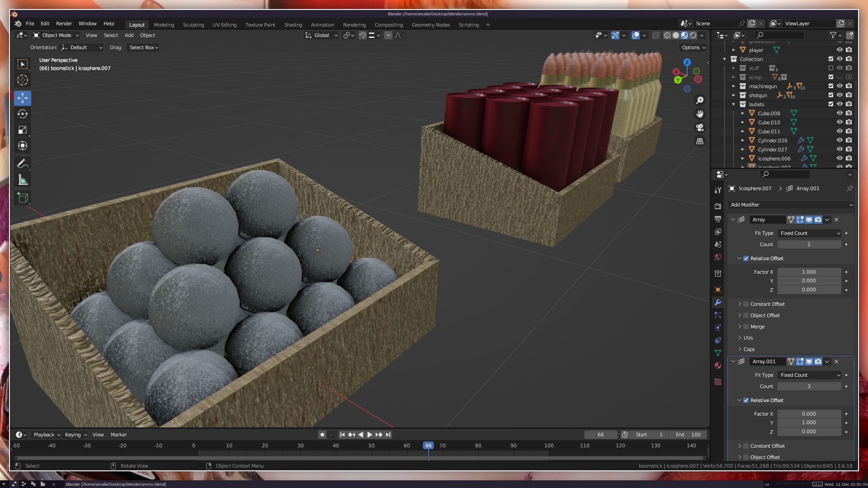Image resolution: width=868 pixels, height=488 pixels.
Task: Click the End frame field
Action: tap(688, 435)
